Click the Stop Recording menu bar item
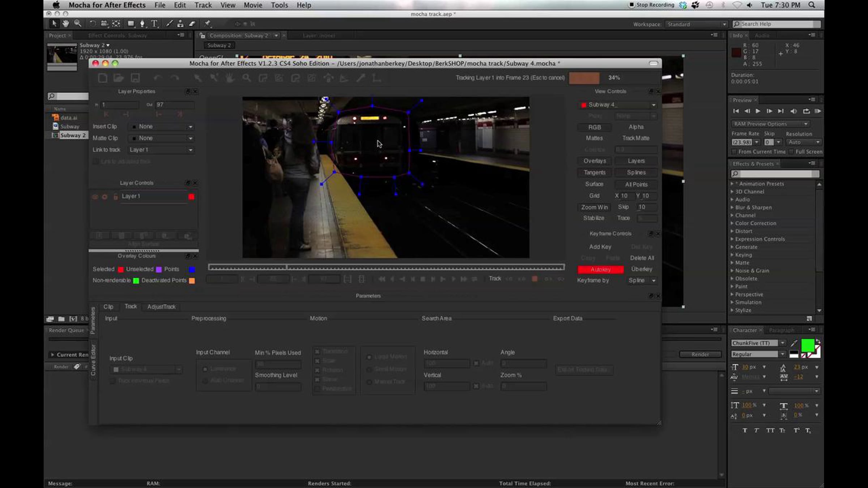This screenshot has width=868, height=488. click(652, 5)
